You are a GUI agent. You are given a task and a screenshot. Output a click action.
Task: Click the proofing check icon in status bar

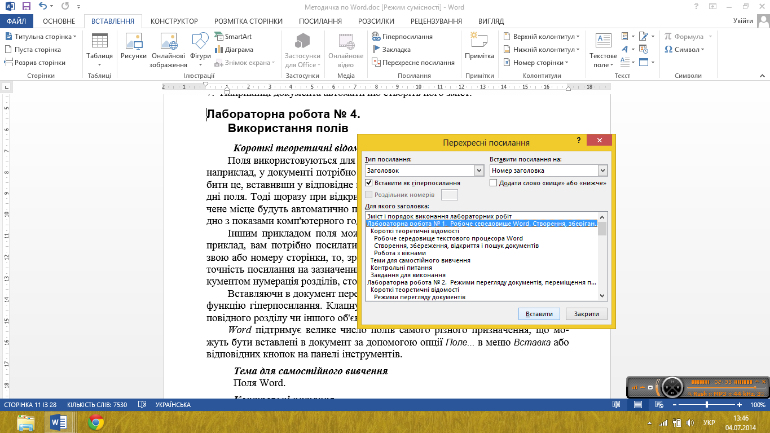(142, 405)
